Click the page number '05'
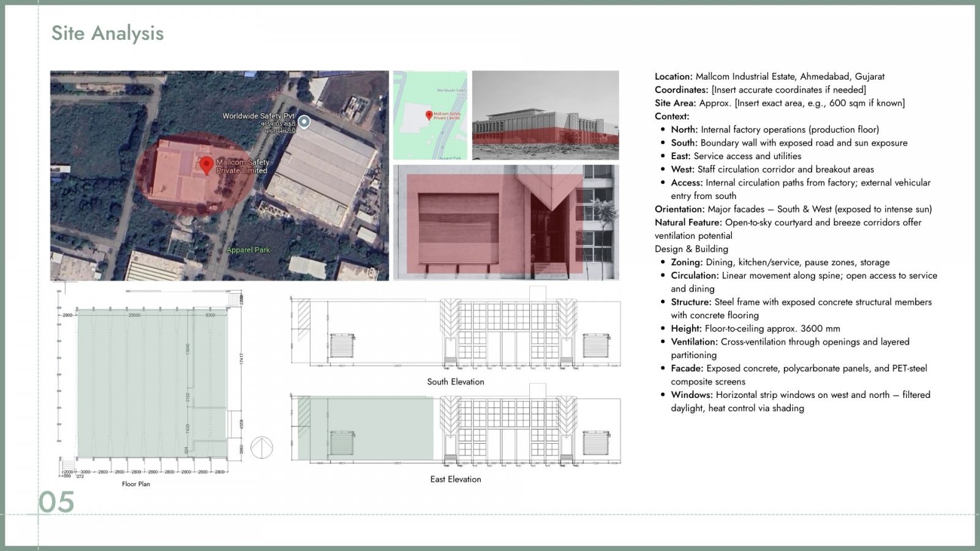Viewport: 980px width, 551px height. pyautogui.click(x=56, y=502)
